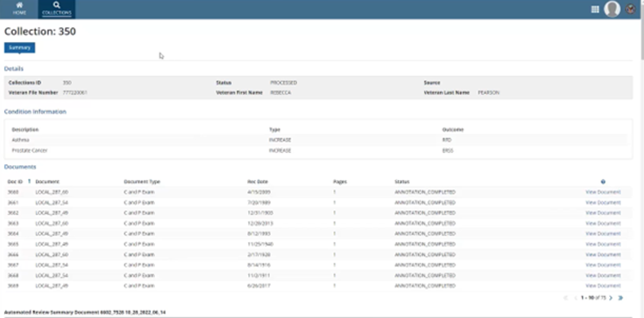The width and height of the screenshot is (644, 318).
Task: Click Type column header in conditions
Action: point(275,130)
